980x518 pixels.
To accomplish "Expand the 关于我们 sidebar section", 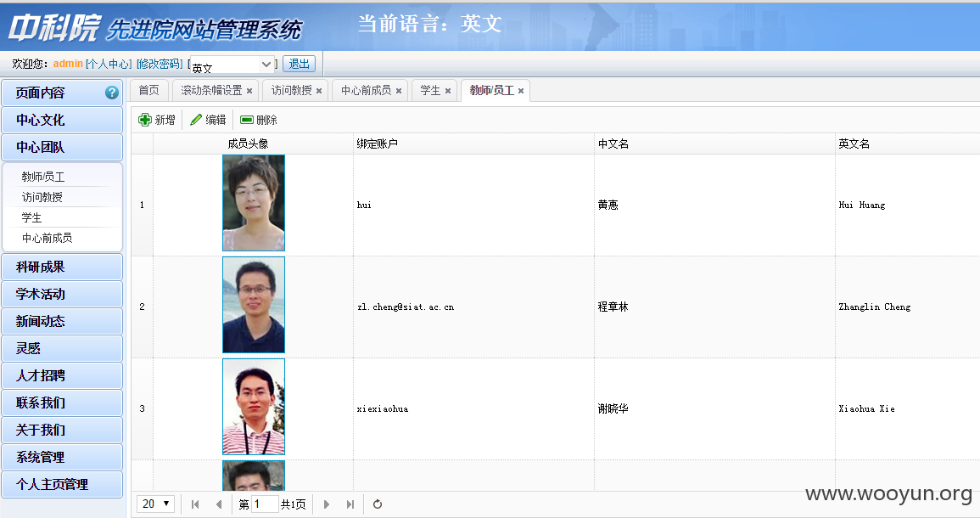I will click(x=62, y=431).
